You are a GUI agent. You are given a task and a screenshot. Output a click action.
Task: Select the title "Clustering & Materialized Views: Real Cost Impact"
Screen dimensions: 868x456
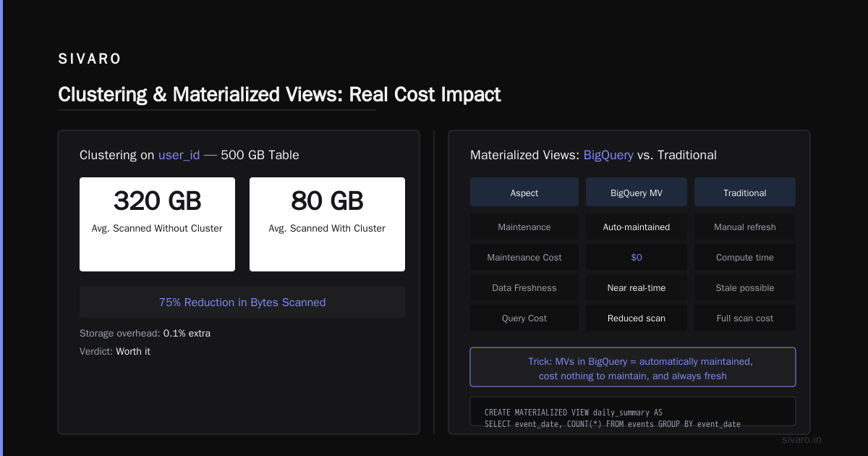[x=279, y=95]
